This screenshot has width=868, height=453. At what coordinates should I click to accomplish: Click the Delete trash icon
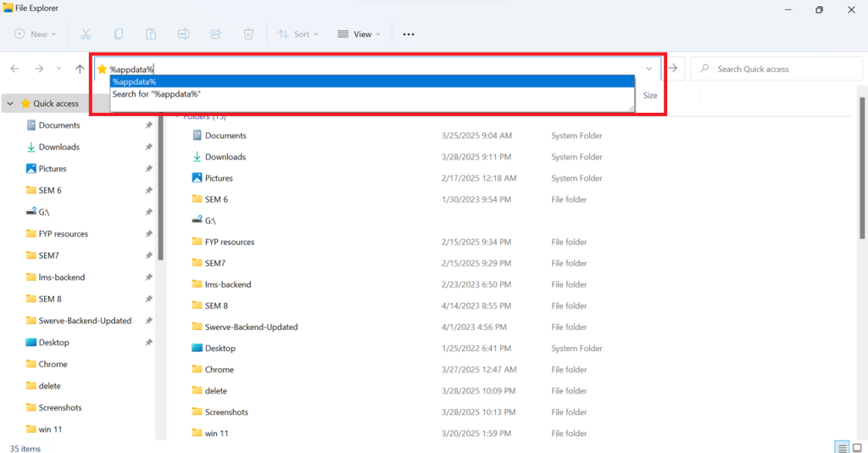pyautogui.click(x=248, y=34)
